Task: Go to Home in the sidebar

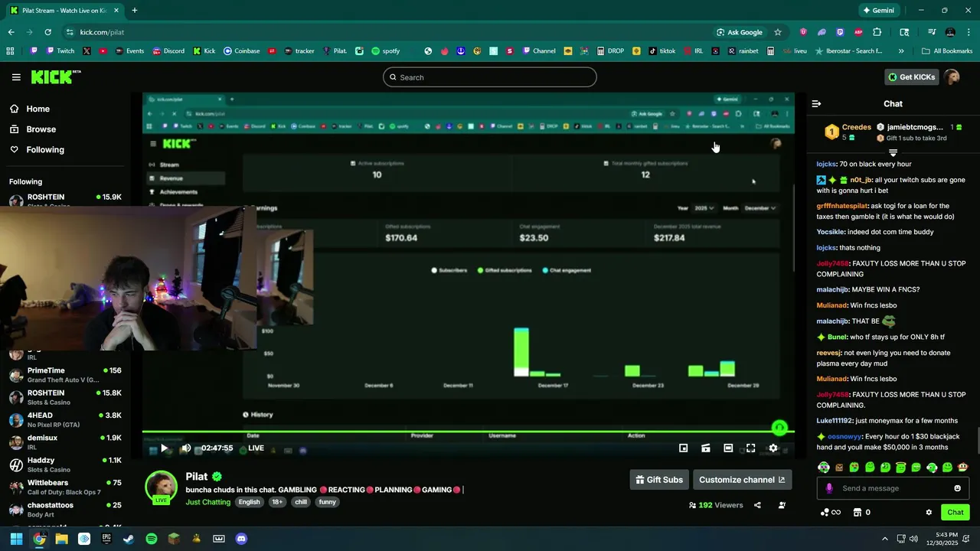Action: pos(31,109)
